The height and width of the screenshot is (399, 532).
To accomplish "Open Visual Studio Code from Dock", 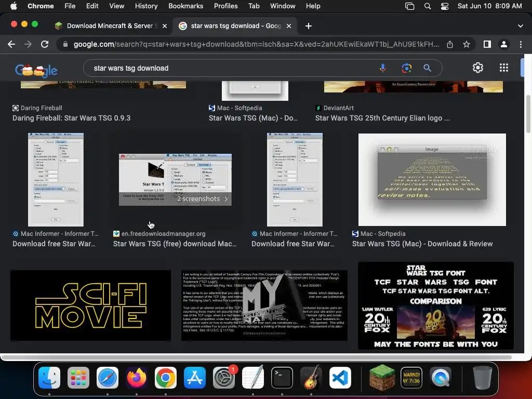I will 340,378.
